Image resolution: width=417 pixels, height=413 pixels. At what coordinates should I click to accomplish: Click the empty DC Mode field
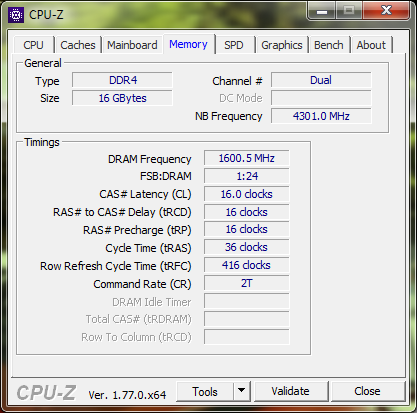coord(321,98)
